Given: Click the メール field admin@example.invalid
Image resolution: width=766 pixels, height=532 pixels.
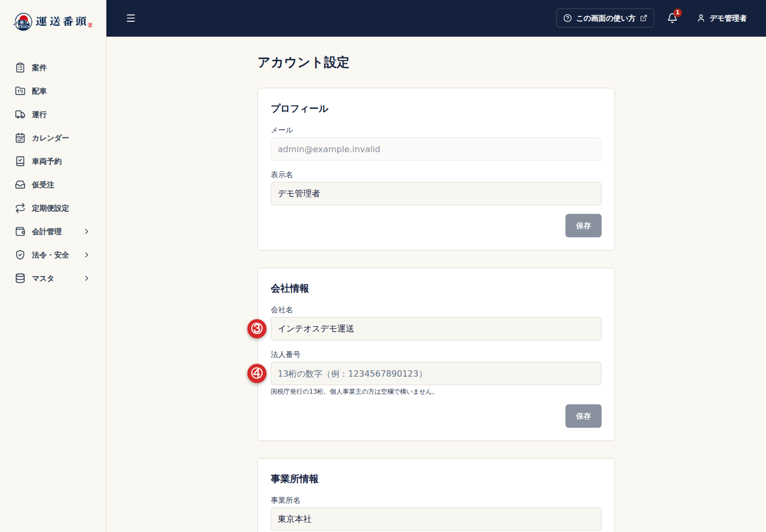Looking at the screenshot, I should (436, 149).
